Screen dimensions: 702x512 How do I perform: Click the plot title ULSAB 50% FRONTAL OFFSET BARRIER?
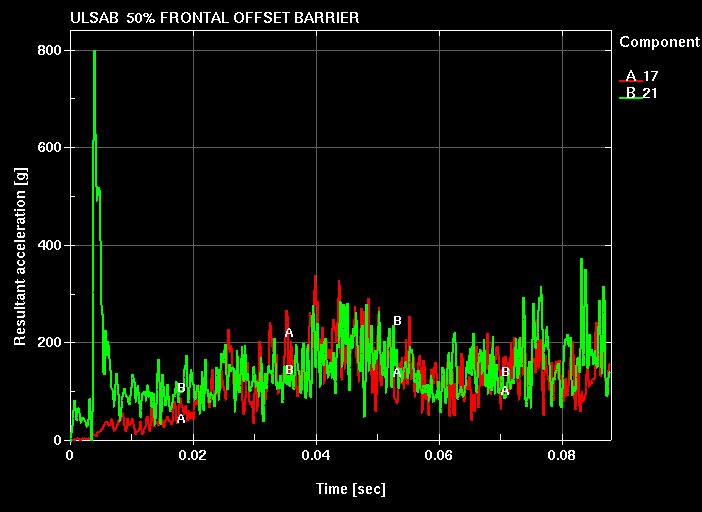pos(215,18)
